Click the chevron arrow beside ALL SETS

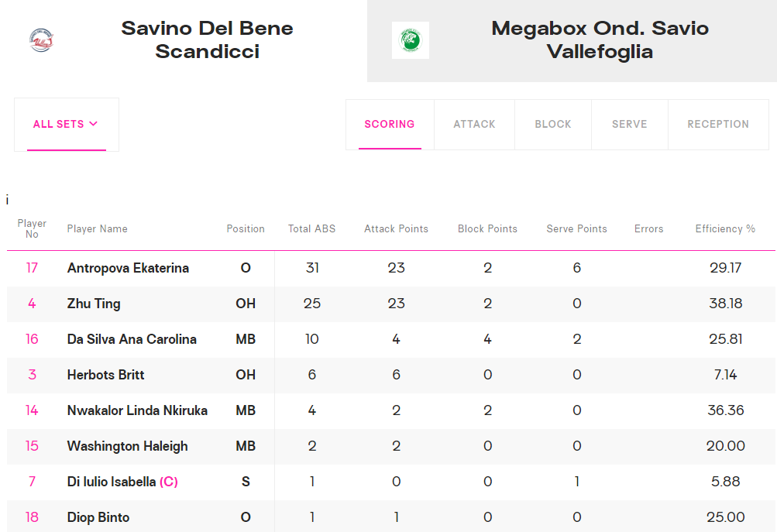point(93,124)
